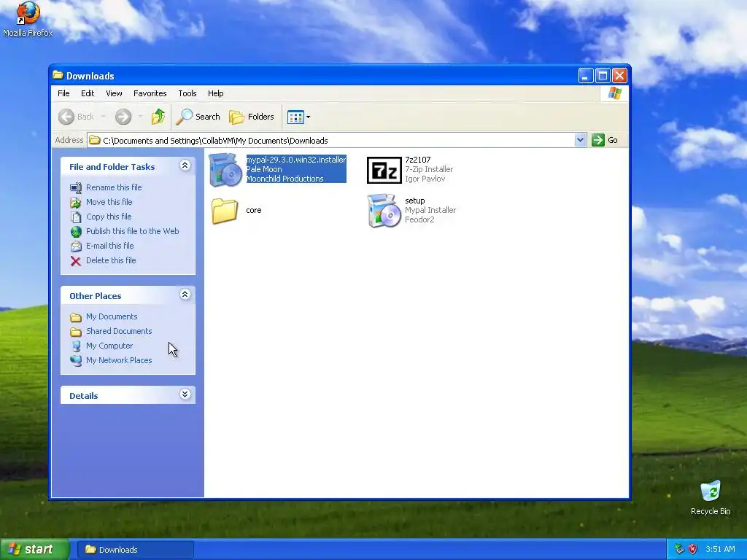Go to Shared Documents
The width and height of the screenshot is (747, 560).
(x=119, y=332)
